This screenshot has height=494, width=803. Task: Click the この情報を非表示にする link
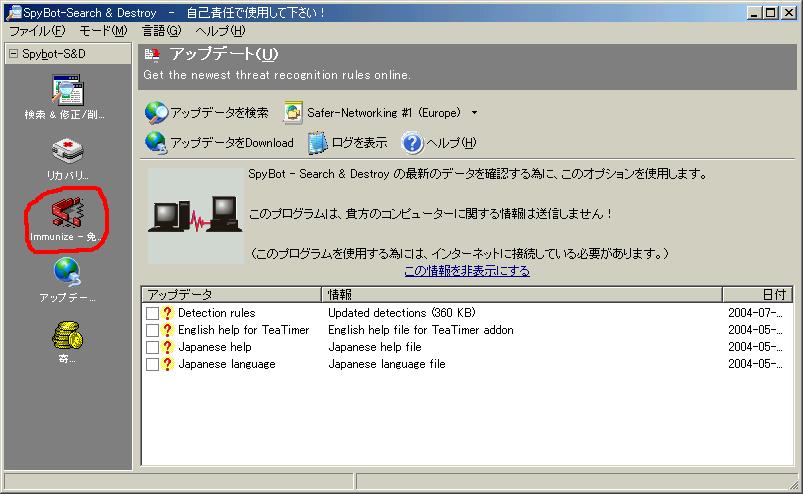[x=467, y=270]
